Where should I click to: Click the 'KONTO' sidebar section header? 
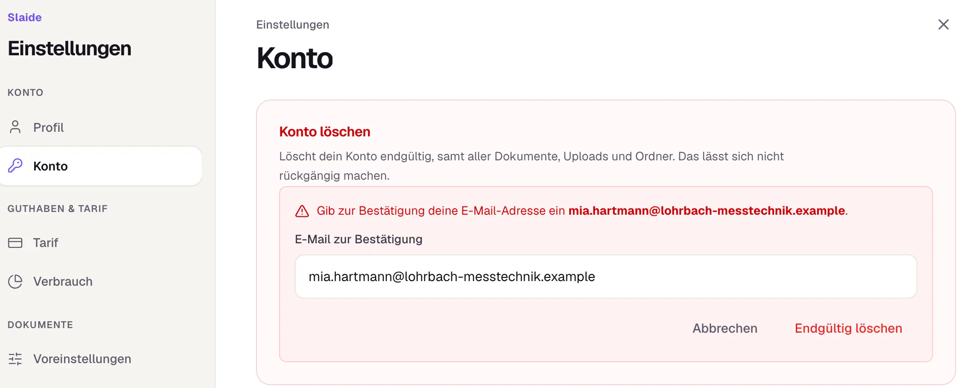tap(25, 93)
